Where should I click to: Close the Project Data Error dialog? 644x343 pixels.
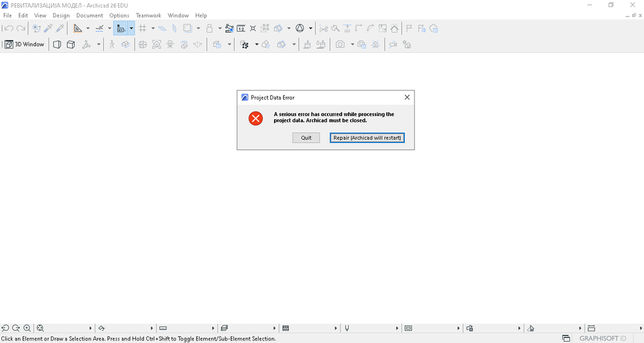pyautogui.click(x=407, y=97)
